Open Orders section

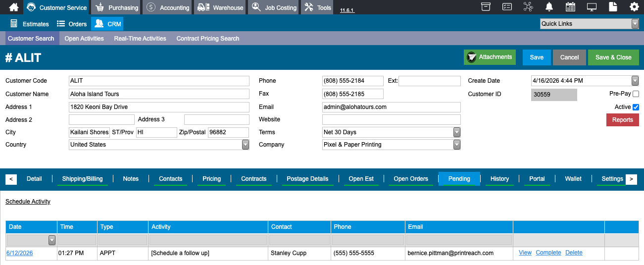coord(72,24)
